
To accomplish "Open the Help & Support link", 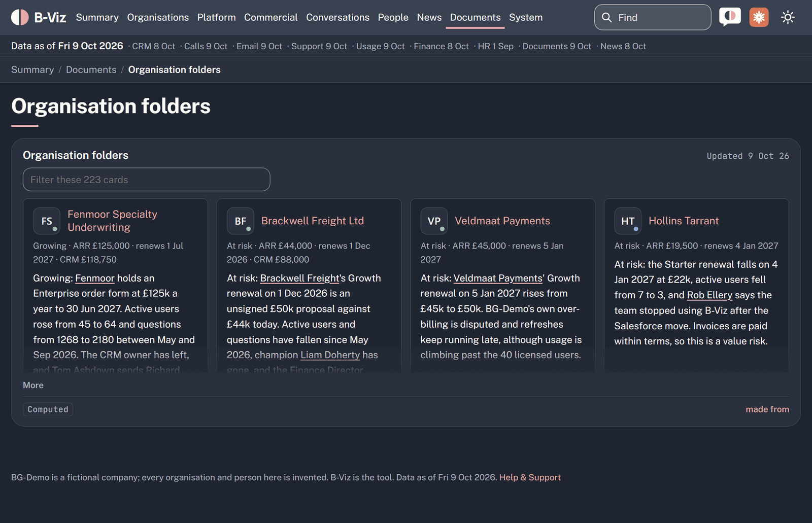I will click(x=530, y=477).
